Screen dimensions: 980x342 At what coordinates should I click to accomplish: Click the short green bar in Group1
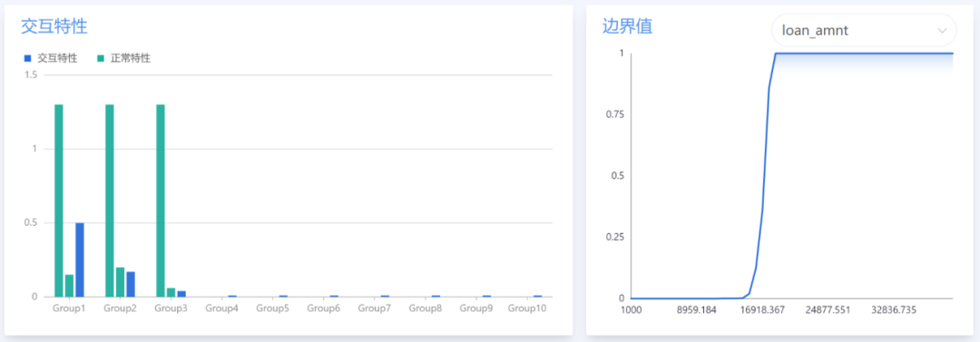pos(69,286)
